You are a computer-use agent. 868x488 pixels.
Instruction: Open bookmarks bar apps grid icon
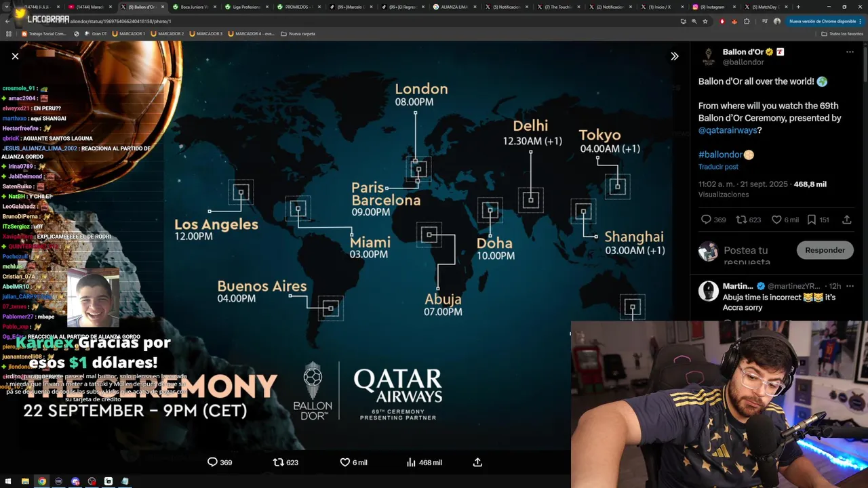[x=8, y=33]
